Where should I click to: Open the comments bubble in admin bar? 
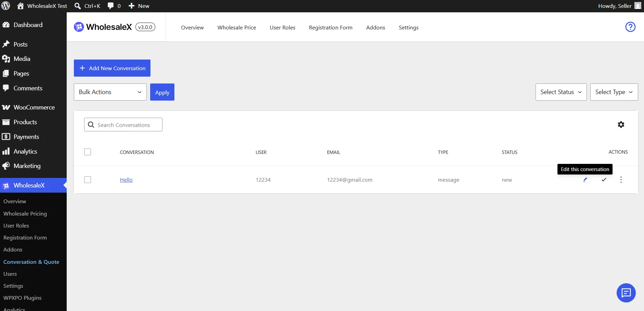coord(110,6)
